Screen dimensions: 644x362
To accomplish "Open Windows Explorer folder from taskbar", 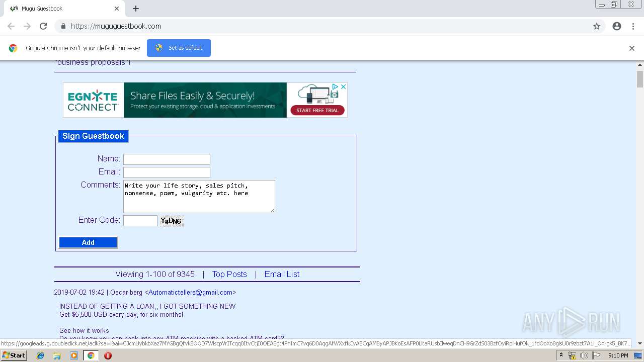I will pyautogui.click(x=57, y=355).
